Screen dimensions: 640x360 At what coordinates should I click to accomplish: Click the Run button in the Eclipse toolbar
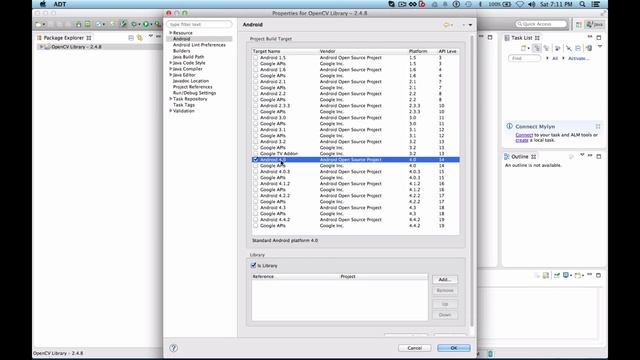click(x=146, y=24)
